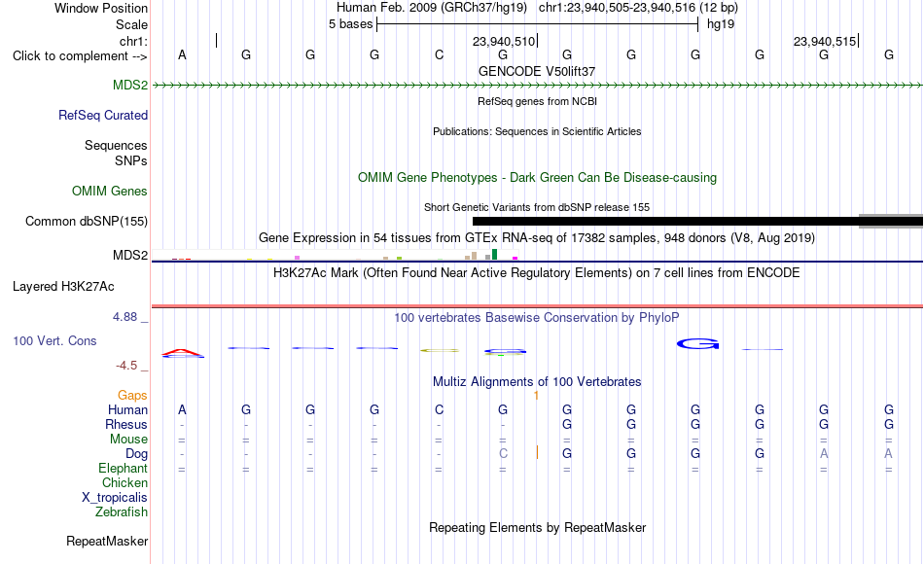924x564 pixels.
Task: Click base C in the complement row
Action: click(439, 55)
